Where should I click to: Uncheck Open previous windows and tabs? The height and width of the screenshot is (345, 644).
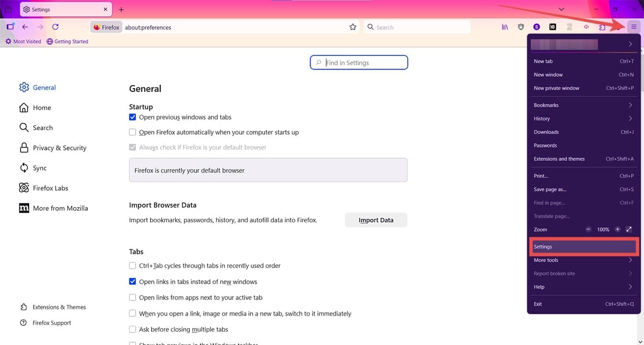coord(133,117)
